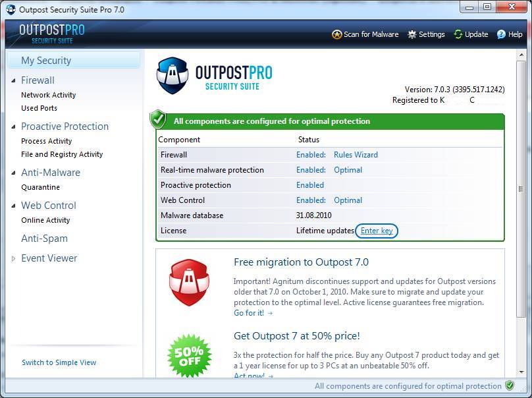This screenshot has width=532, height=398.
Task: Open Online Activity view
Action: [45, 220]
